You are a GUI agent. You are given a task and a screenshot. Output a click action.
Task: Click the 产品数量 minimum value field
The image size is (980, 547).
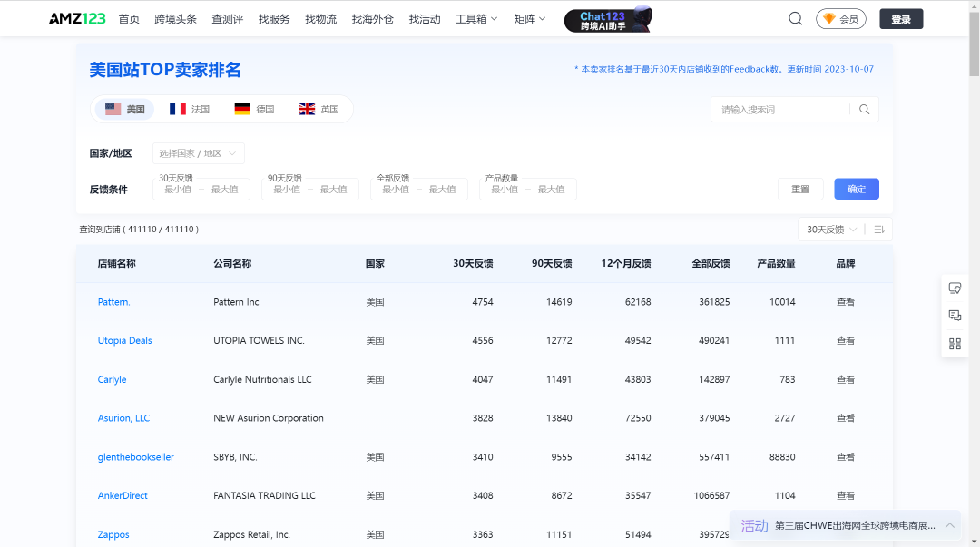505,190
